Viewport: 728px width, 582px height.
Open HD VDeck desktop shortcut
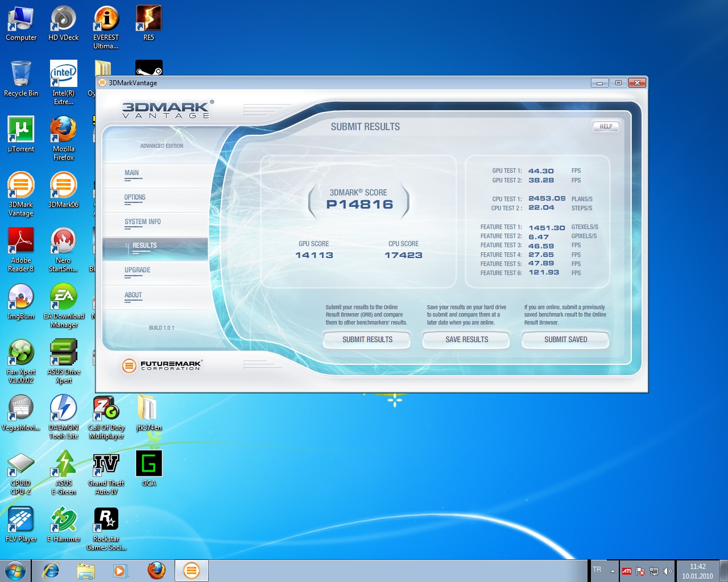click(63, 23)
